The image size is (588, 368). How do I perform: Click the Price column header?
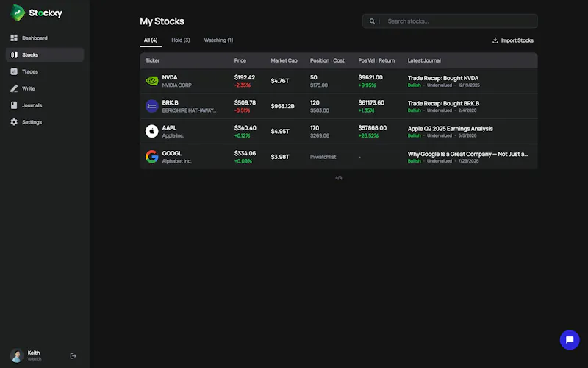(x=240, y=60)
